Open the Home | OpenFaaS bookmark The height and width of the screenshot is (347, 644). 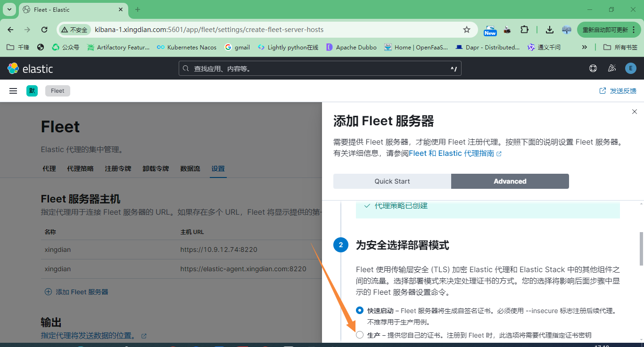416,47
